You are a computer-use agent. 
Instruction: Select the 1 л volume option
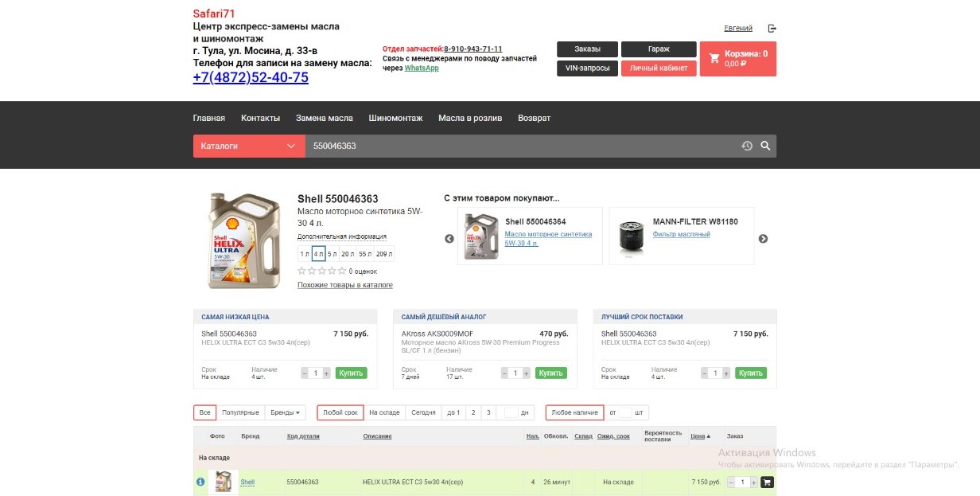305,254
